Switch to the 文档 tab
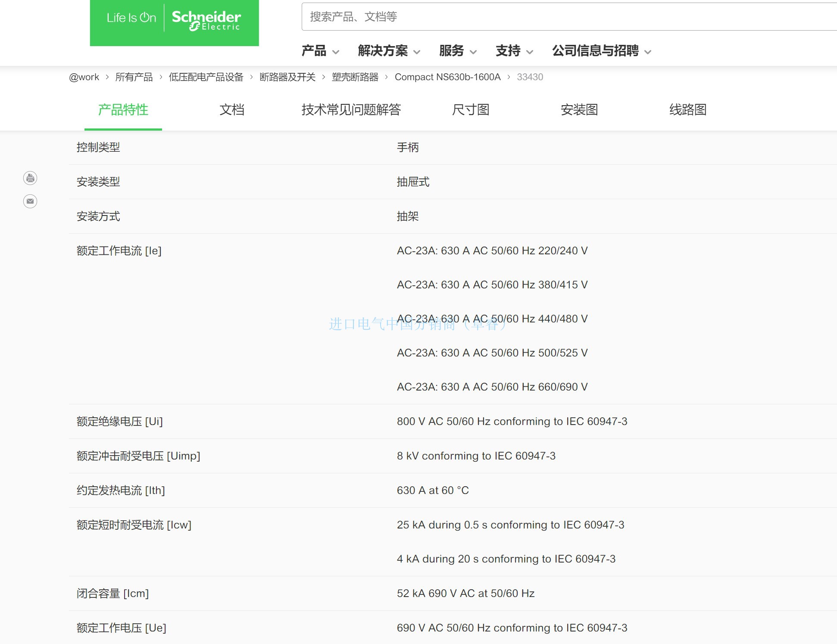The width and height of the screenshot is (837, 644). [x=232, y=110]
